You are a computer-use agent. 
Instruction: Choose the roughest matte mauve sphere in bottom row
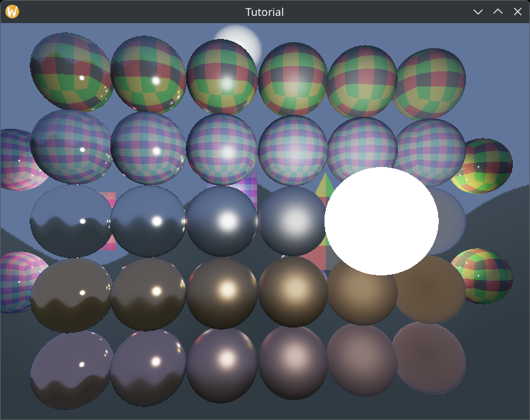pyautogui.click(x=430, y=358)
